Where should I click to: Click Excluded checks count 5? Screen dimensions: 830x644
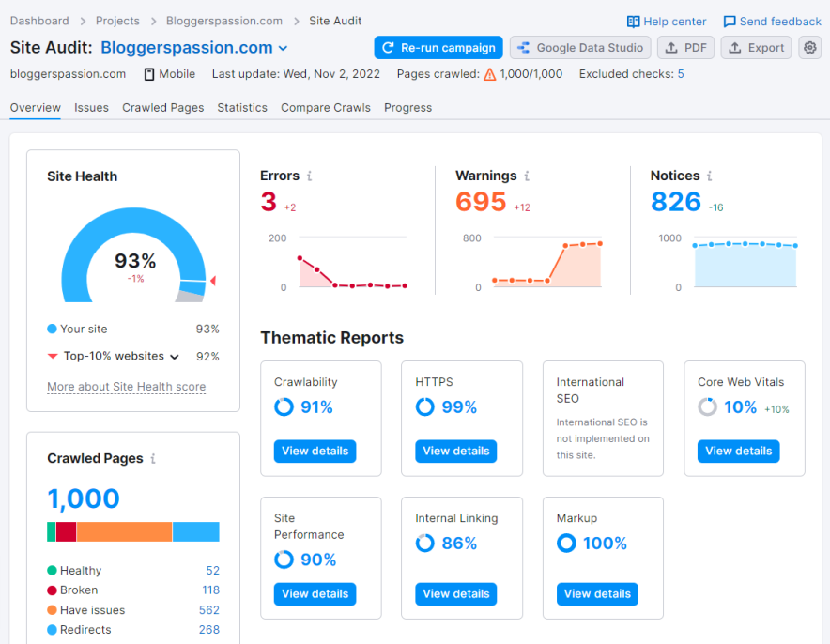click(681, 74)
